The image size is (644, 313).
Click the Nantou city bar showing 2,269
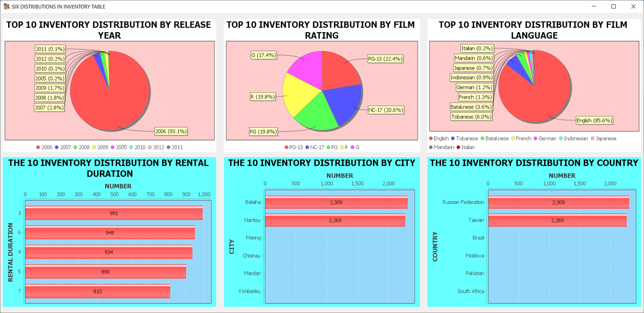335,220
